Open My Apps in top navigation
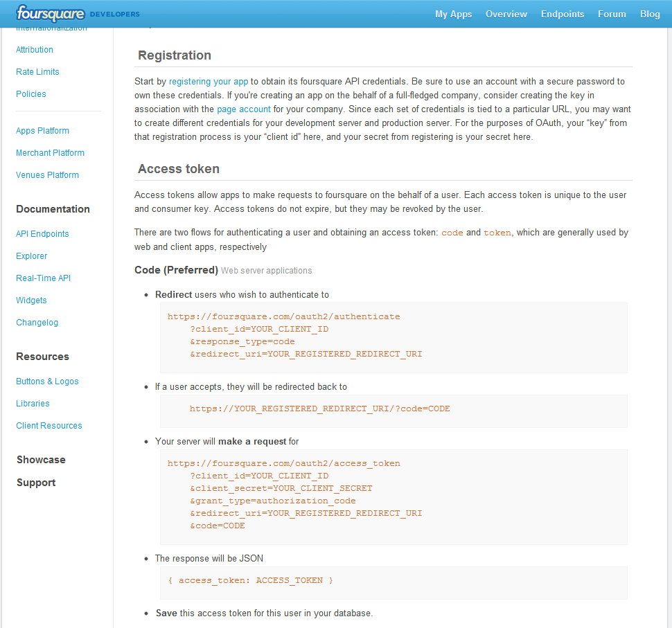Image resolution: width=672 pixels, height=628 pixels. click(x=453, y=14)
